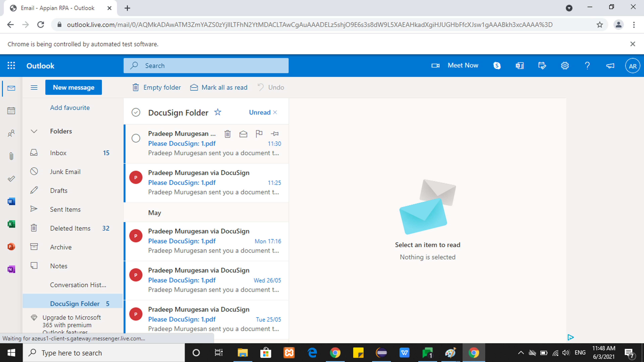Open the AR account avatar
Image resolution: width=644 pixels, height=362 pixels.
[x=632, y=66]
